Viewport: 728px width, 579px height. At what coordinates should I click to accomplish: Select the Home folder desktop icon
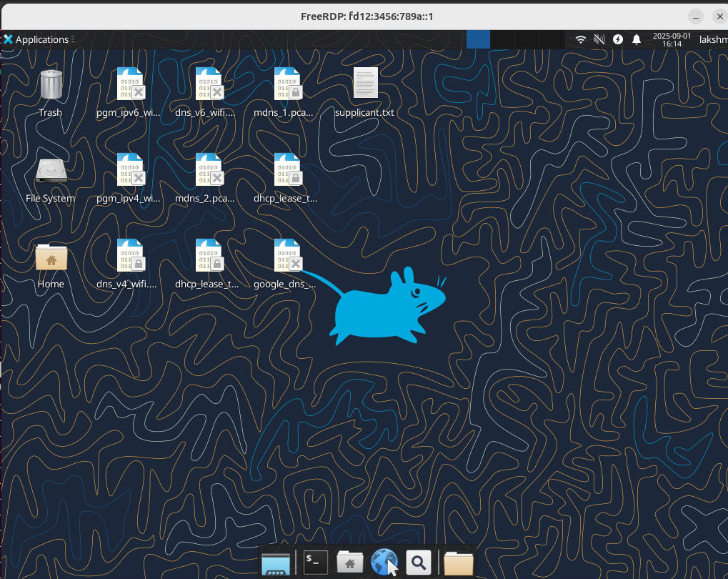(51, 257)
